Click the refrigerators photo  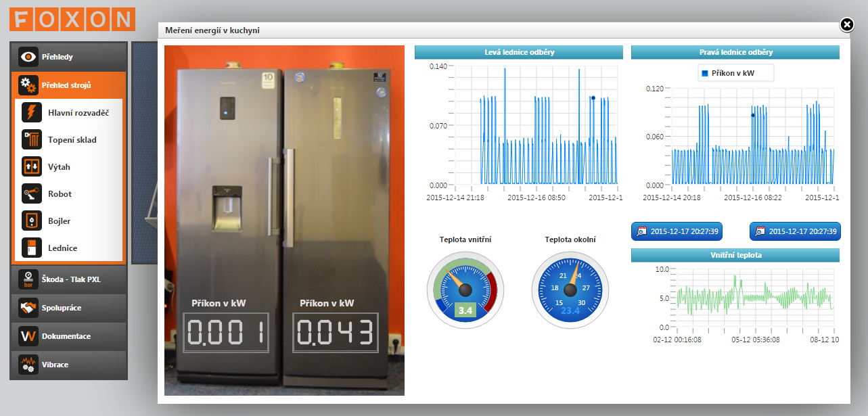point(284,221)
